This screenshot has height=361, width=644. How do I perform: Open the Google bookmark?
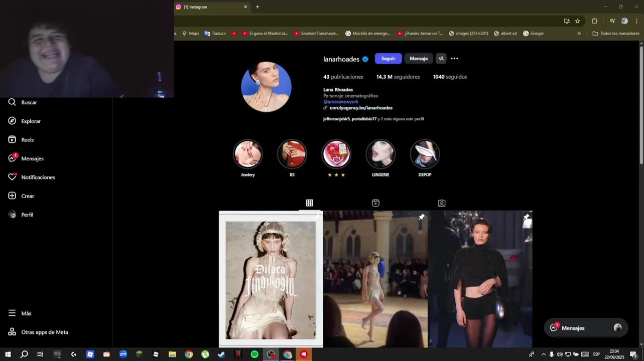(533, 34)
